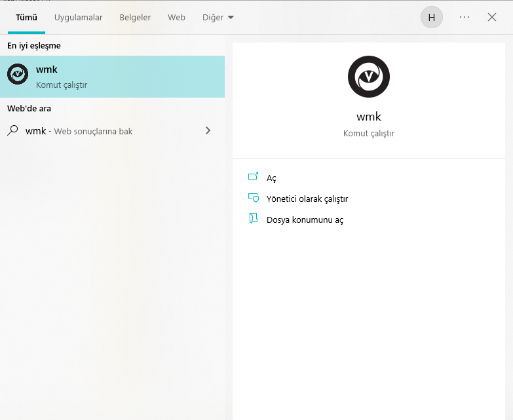
Task: Switch to the Tümü tab
Action: click(26, 17)
